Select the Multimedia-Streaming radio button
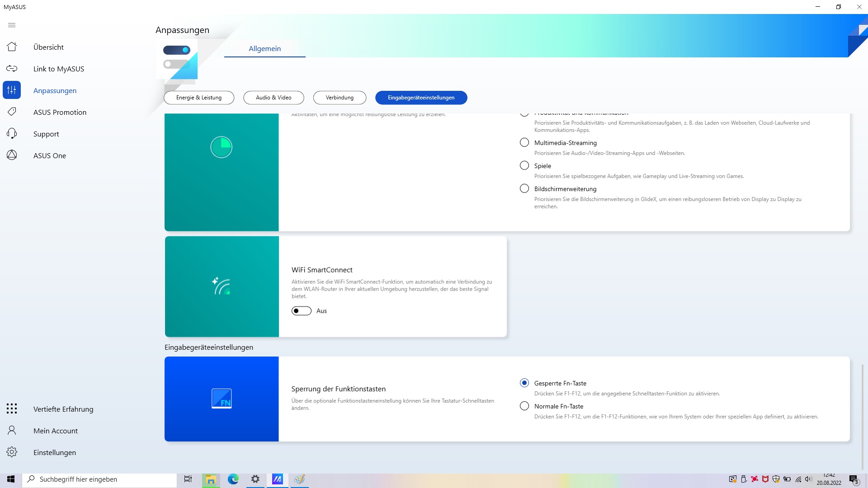868x488 pixels. pyautogui.click(x=524, y=143)
